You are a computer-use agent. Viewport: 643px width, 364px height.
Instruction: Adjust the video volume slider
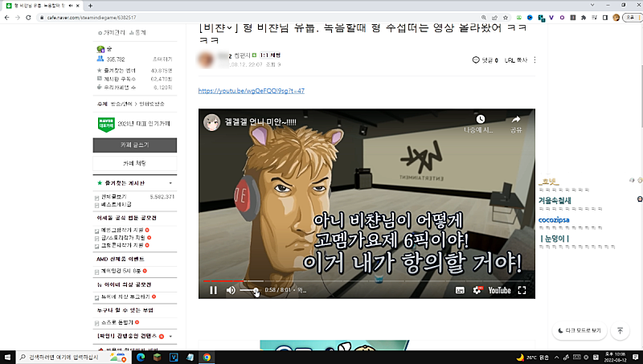249,290
